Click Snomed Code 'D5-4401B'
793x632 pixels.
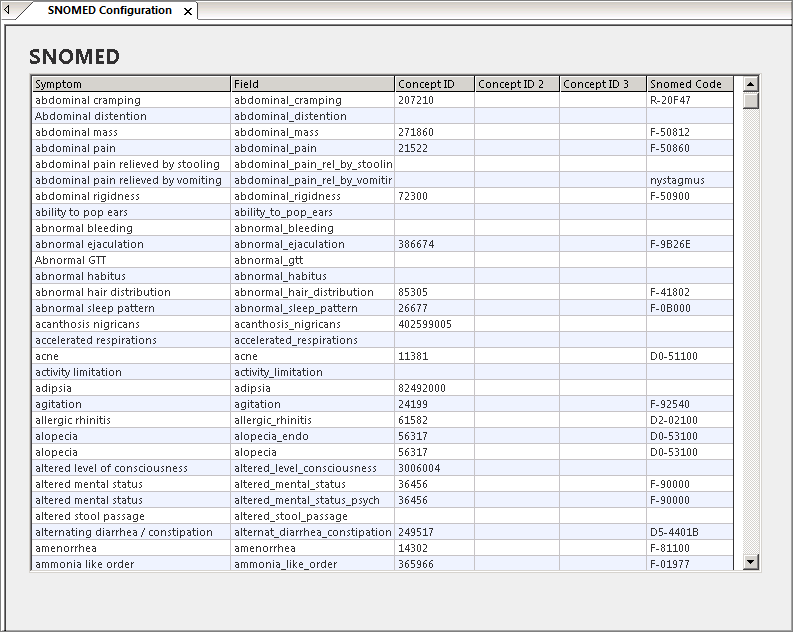[x=690, y=532]
